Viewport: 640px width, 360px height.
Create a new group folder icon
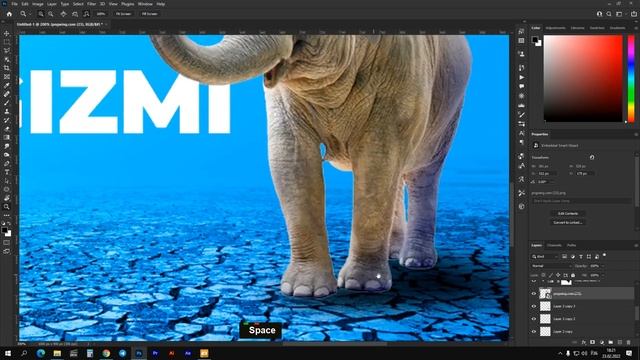[x=611, y=342]
